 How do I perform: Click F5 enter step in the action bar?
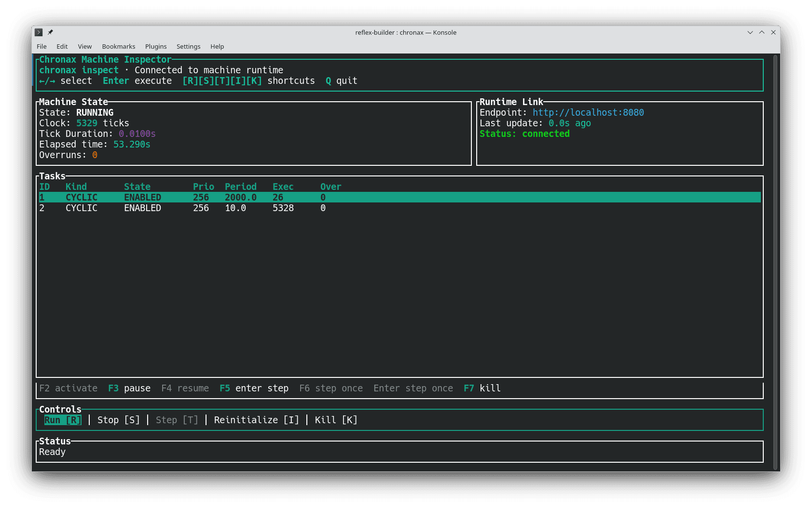254,388
